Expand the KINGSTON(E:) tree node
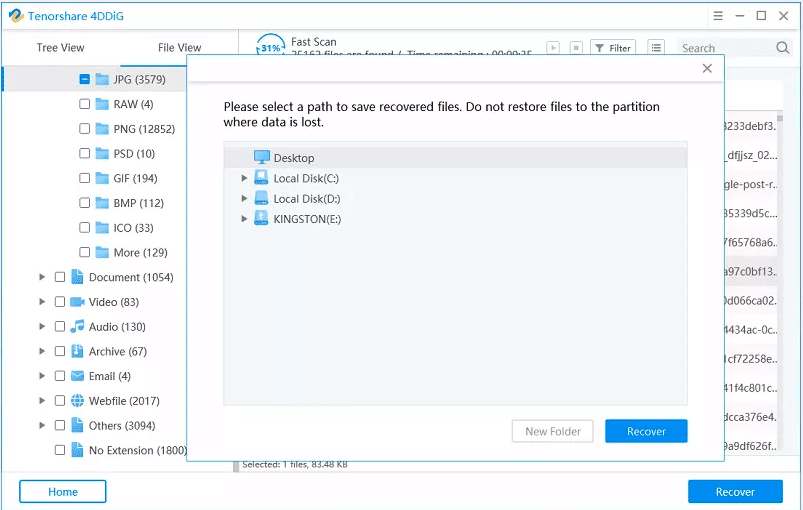Screen dimensions: 803x510 click(x=244, y=219)
